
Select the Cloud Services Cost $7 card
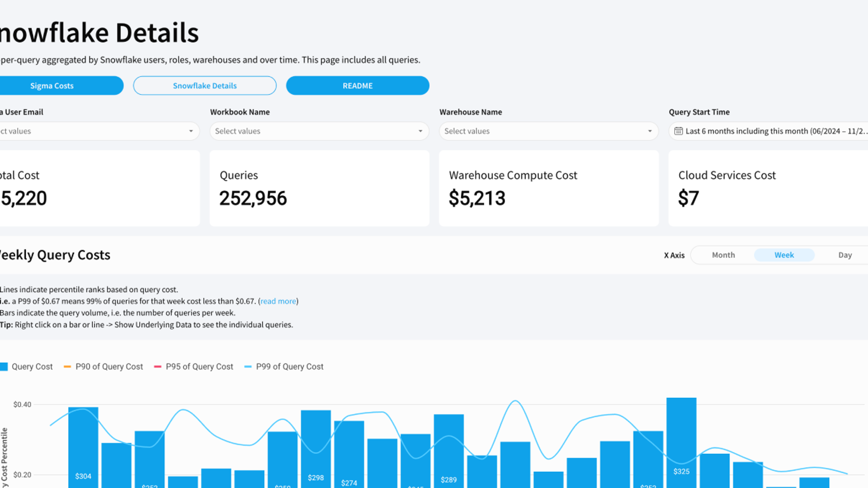[x=768, y=188]
